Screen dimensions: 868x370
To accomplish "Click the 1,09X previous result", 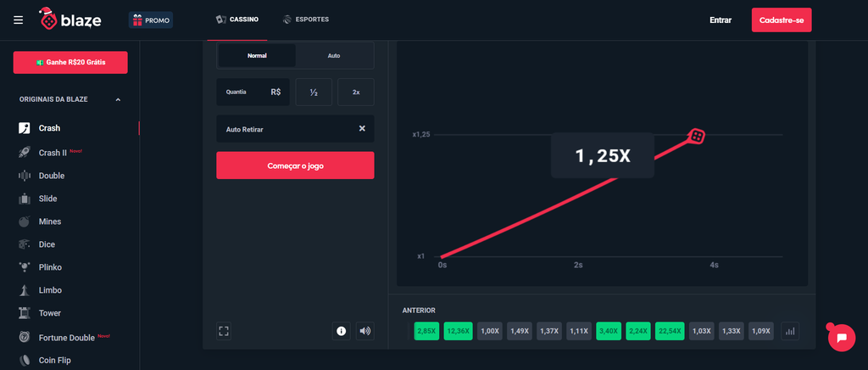I will (x=761, y=331).
